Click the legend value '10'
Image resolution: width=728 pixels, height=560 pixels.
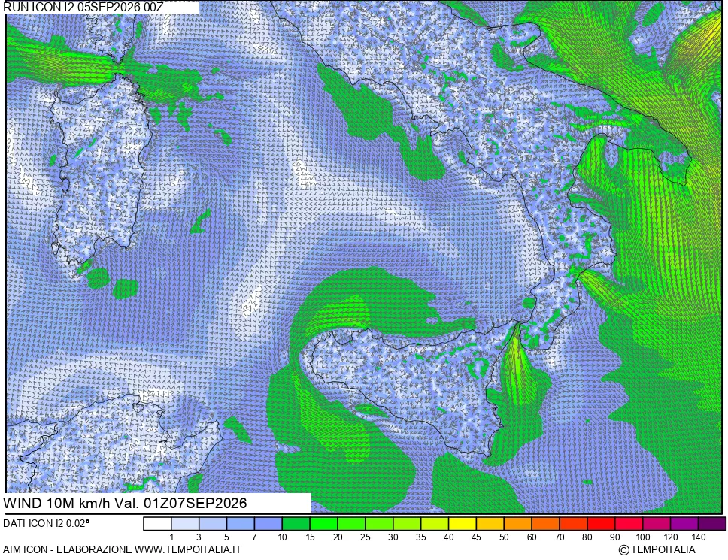pyautogui.click(x=282, y=537)
